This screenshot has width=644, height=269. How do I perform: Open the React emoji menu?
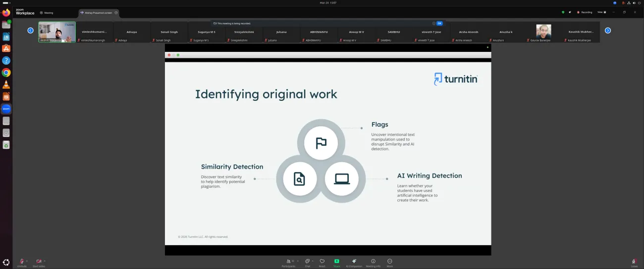(x=322, y=262)
